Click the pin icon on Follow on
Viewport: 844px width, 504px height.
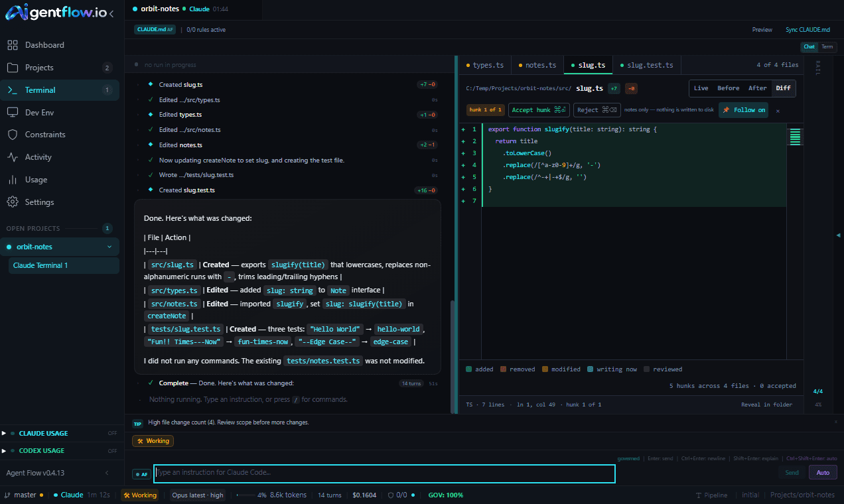[x=727, y=110]
